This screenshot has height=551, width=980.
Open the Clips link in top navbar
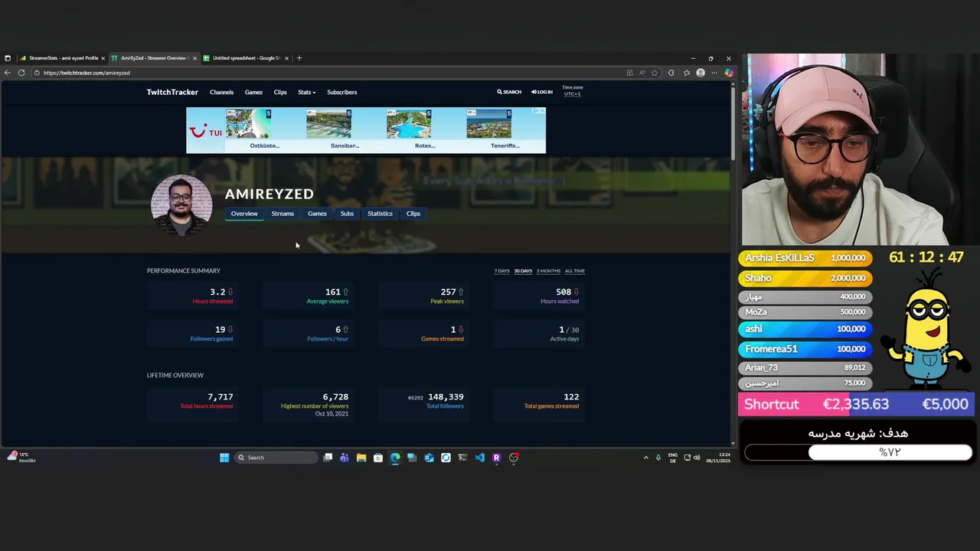click(x=280, y=92)
